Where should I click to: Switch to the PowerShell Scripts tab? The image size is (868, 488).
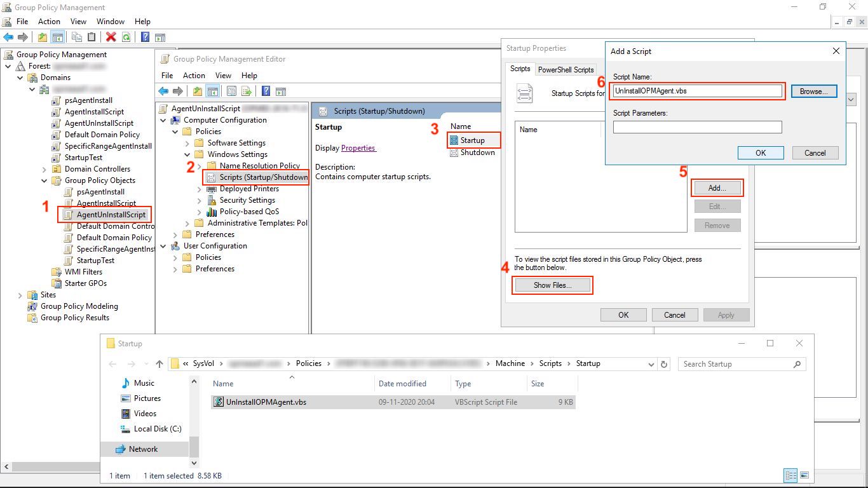pos(566,70)
